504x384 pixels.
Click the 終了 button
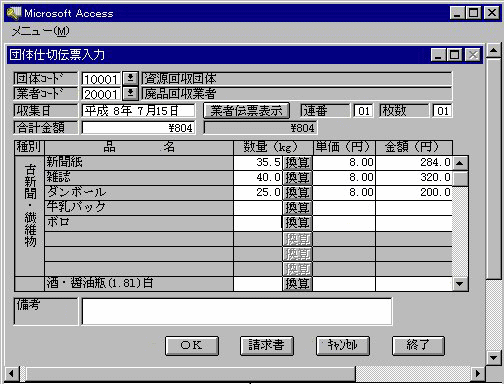click(418, 346)
